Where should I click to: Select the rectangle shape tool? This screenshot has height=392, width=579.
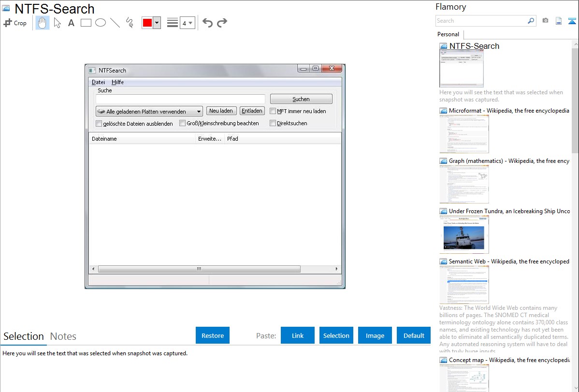click(86, 23)
